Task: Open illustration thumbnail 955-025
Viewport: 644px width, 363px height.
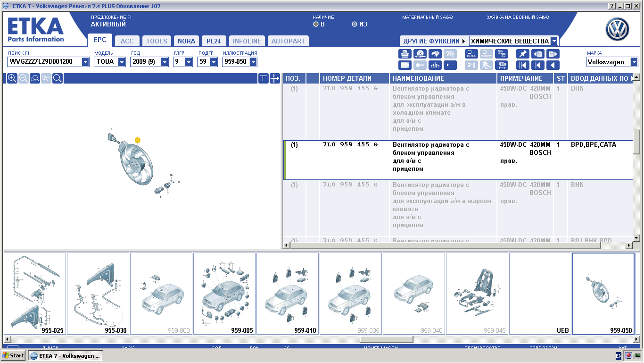Action: (35, 294)
